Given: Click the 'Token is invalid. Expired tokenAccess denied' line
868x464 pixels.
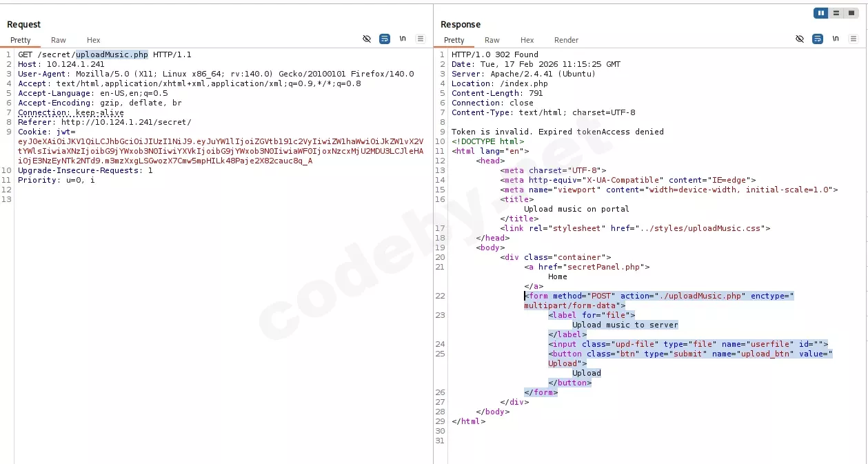Looking at the screenshot, I should pos(558,132).
